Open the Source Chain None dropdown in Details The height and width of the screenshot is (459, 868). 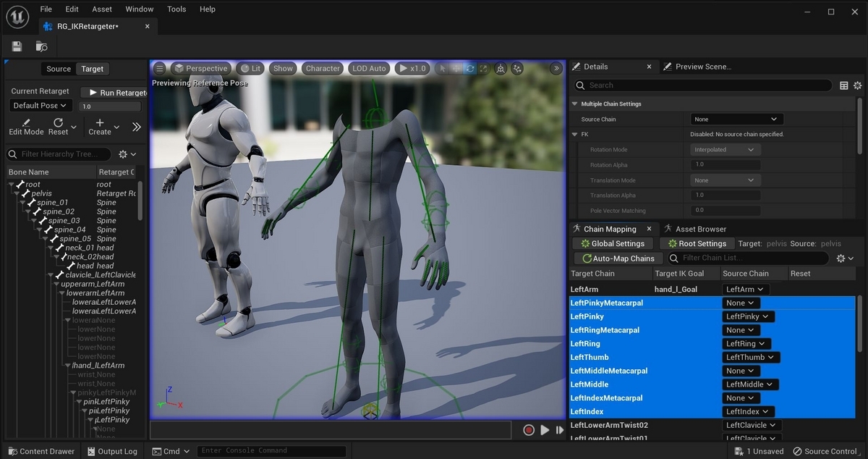coord(737,119)
